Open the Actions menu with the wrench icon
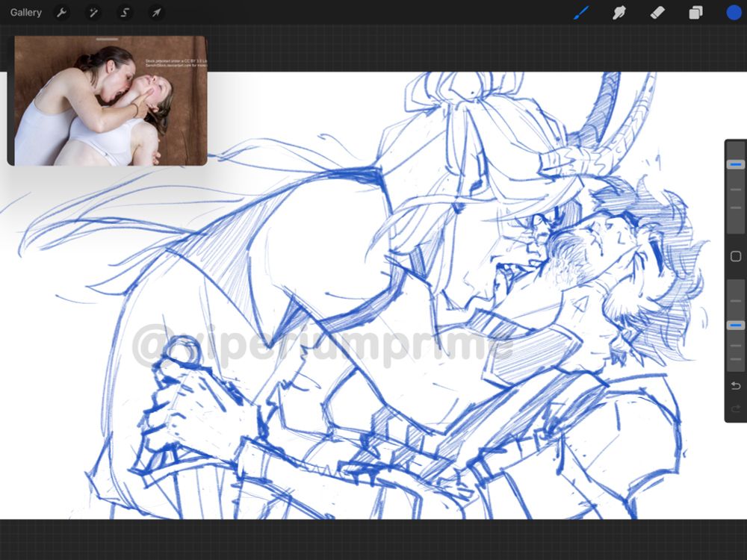 tap(62, 12)
